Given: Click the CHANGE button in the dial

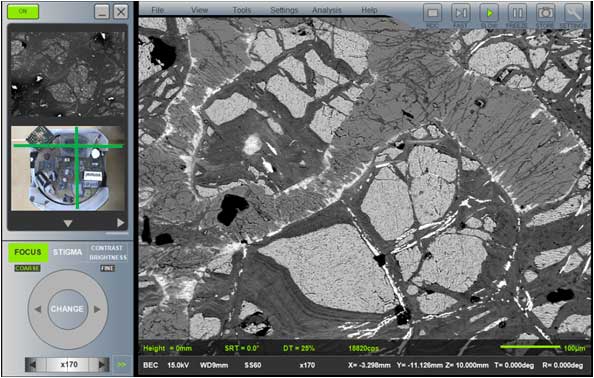Looking at the screenshot, I should (67, 309).
